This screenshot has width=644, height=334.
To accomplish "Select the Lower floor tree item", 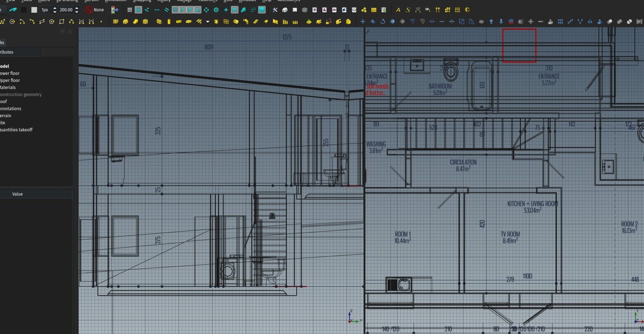I will pyautogui.click(x=10, y=73).
